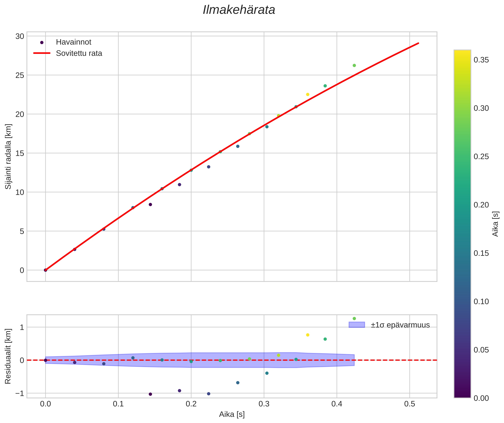Click the ±1σ epävarmuus legend label
The image size is (504, 423).
(x=400, y=325)
